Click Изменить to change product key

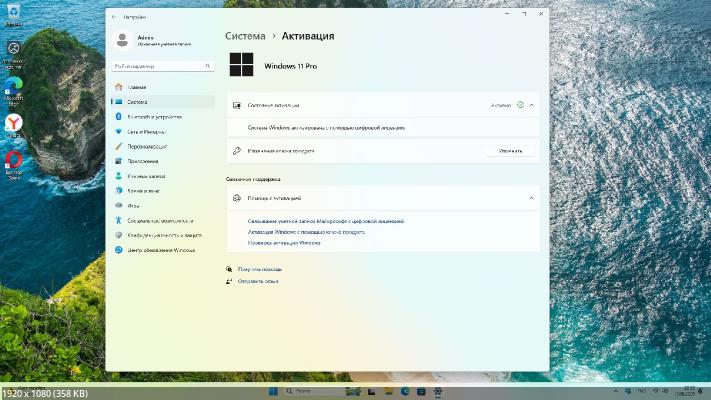pos(510,151)
